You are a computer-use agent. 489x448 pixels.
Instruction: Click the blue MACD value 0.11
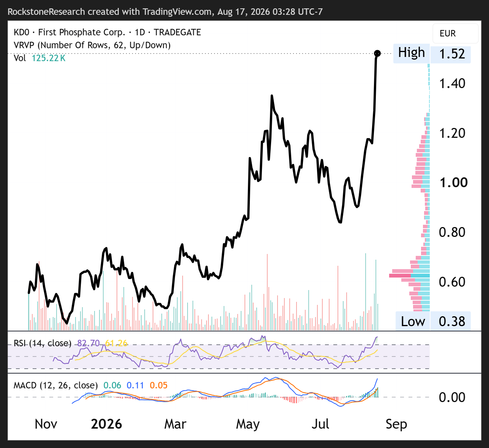click(x=135, y=385)
